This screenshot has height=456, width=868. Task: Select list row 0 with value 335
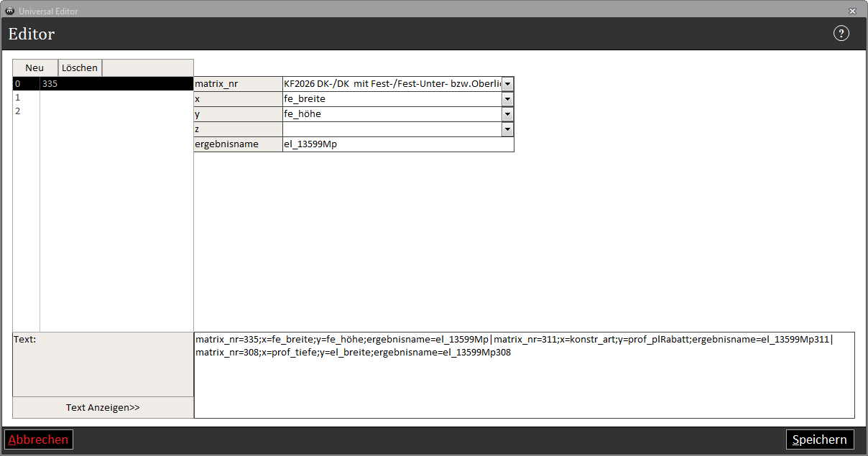click(x=102, y=84)
